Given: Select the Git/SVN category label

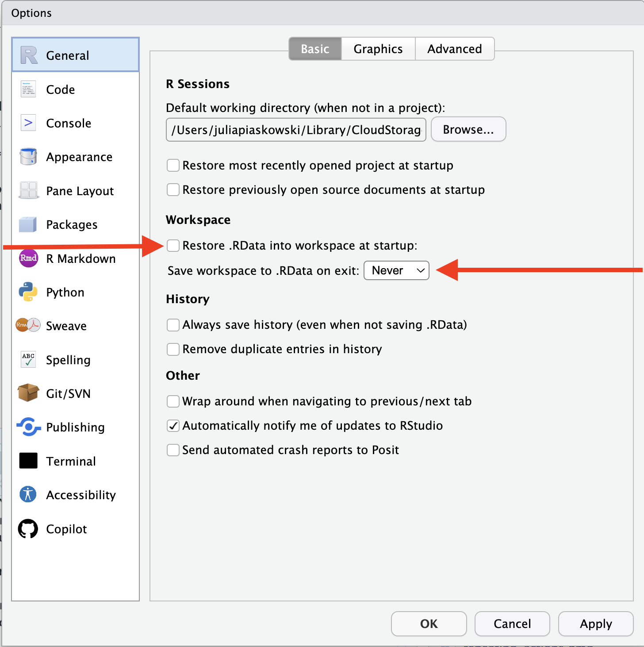Looking at the screenshot, I should click(68, 394).
